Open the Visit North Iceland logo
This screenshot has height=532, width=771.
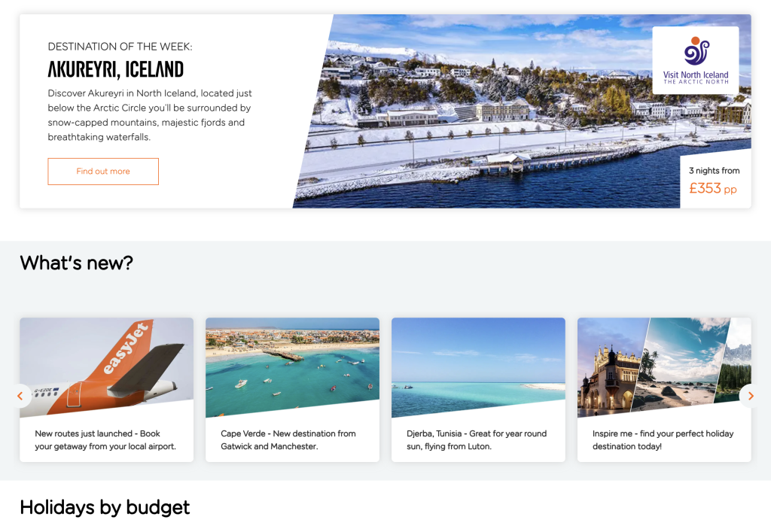[696, 60]
